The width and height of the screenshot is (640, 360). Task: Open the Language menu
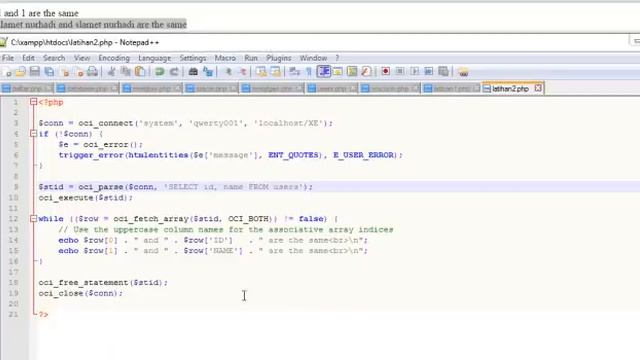pos(154,58)
